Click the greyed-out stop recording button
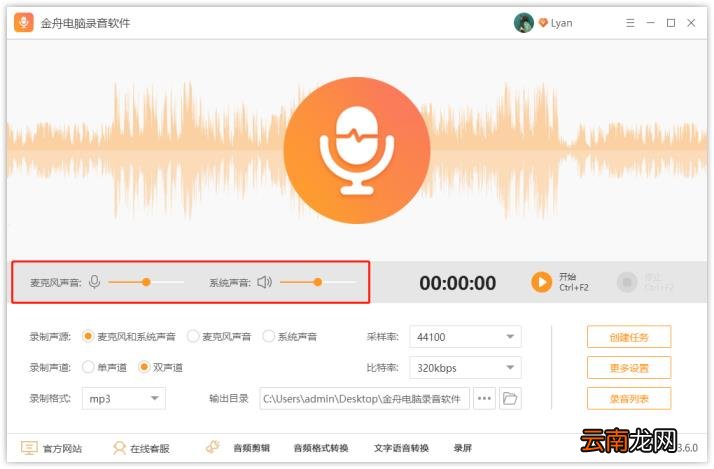The image size is (714, 469). pyautogui.click(x=627, y=282)
